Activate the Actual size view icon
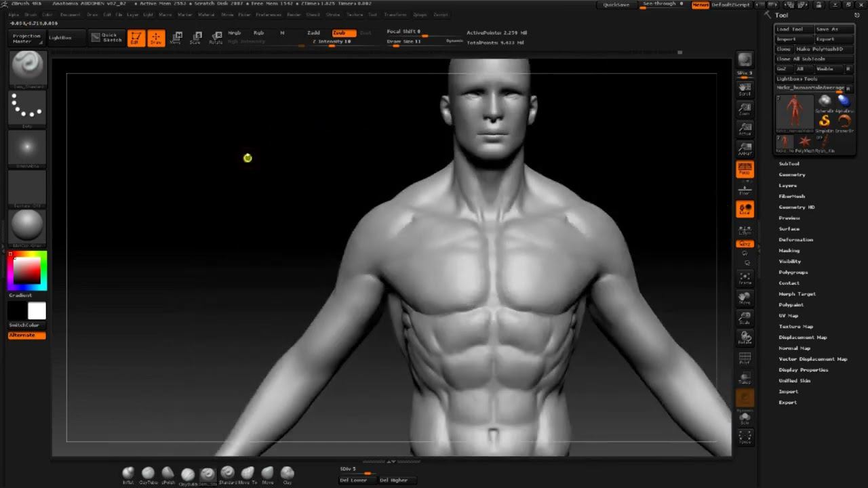 (x=745, y=129)
